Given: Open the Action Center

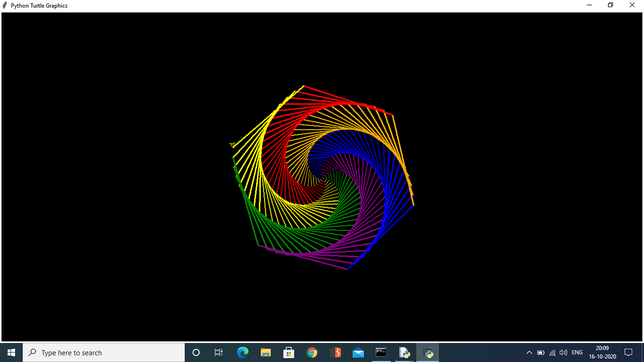Looking at the screenshot, I should point(629,353).
